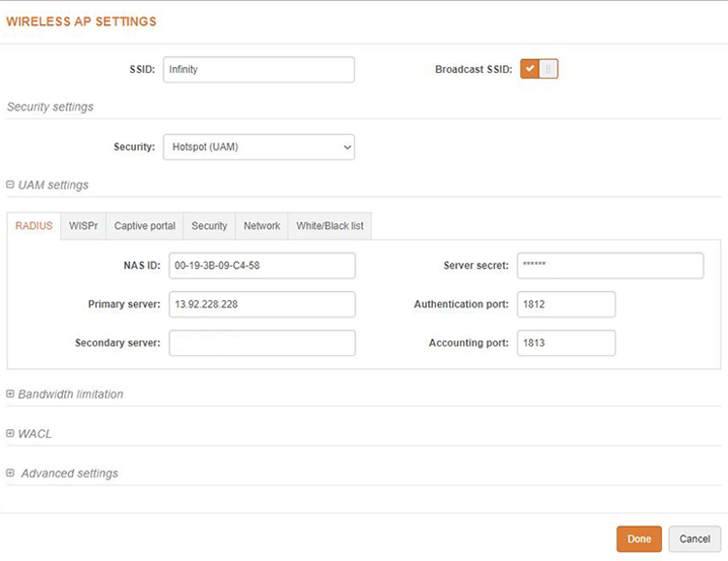
Task: Select the Security tab in UAM settings
Action: [209, 225]
